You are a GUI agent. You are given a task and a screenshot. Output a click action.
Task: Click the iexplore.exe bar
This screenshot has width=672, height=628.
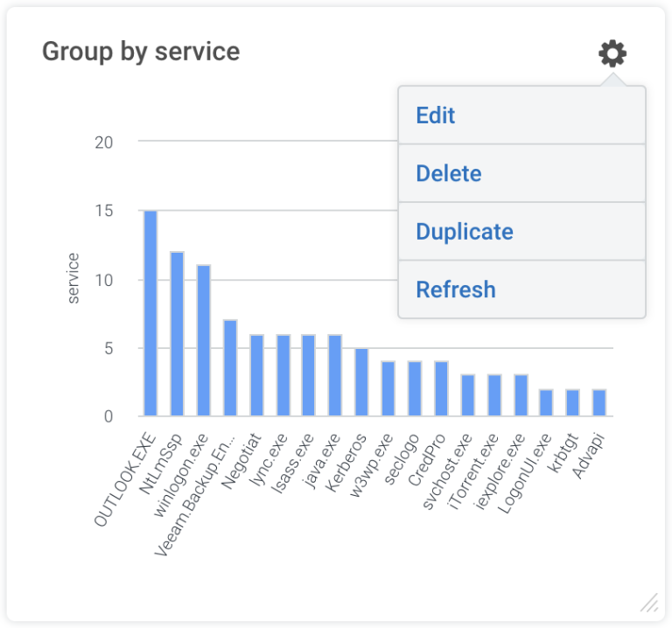tap(520, 395)
